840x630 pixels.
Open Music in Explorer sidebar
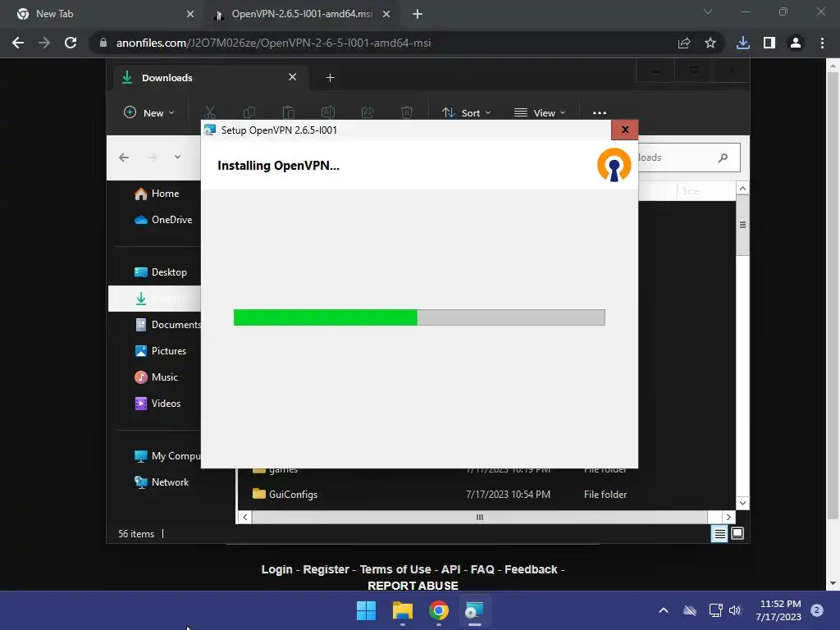156,377
